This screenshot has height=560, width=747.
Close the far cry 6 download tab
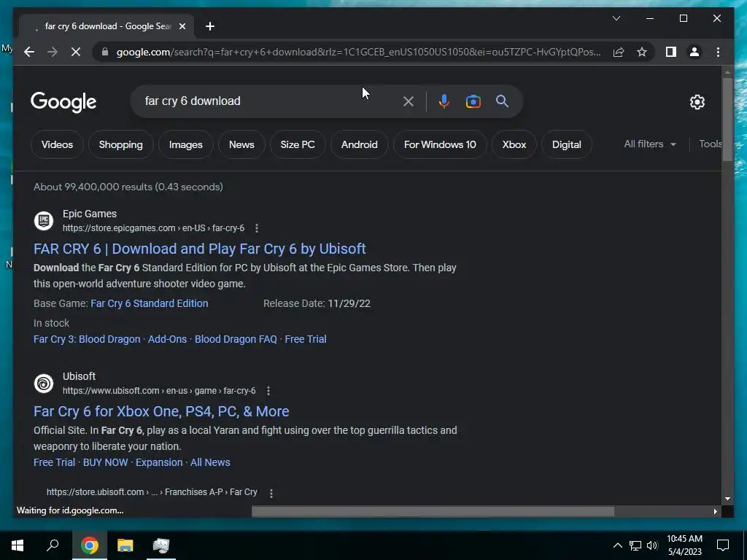182,26
